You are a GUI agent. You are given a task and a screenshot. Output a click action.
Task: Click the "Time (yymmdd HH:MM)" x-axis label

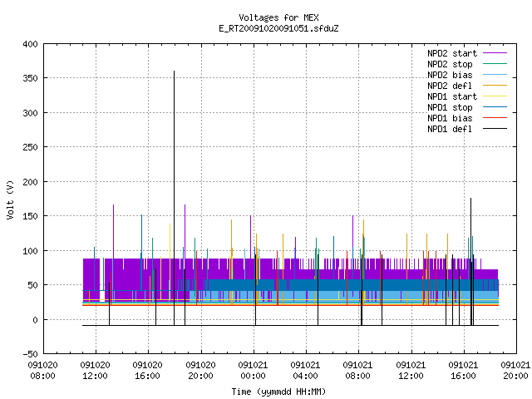(x=278, y=392)
